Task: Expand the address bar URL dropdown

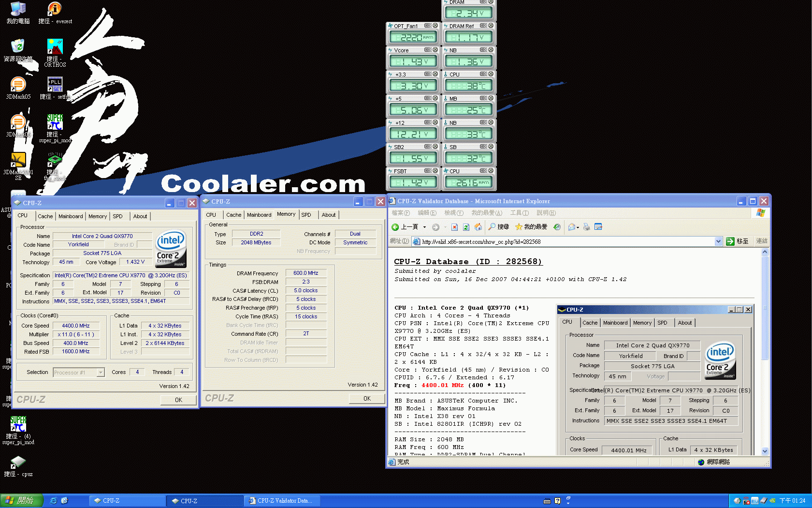Action: coord(718,241)
